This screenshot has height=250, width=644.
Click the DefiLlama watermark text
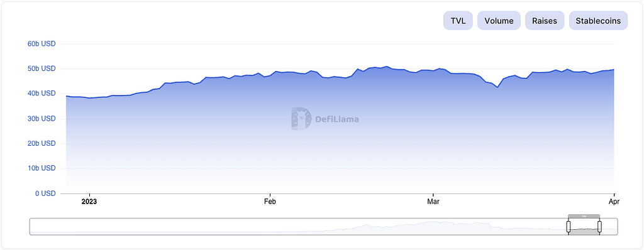pos(337,119)
